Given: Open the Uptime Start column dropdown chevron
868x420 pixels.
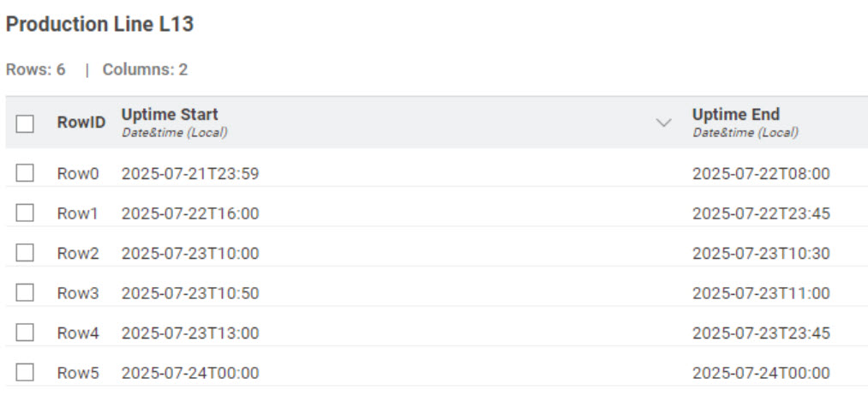Looking at the screenshot, I should (663, 123).
